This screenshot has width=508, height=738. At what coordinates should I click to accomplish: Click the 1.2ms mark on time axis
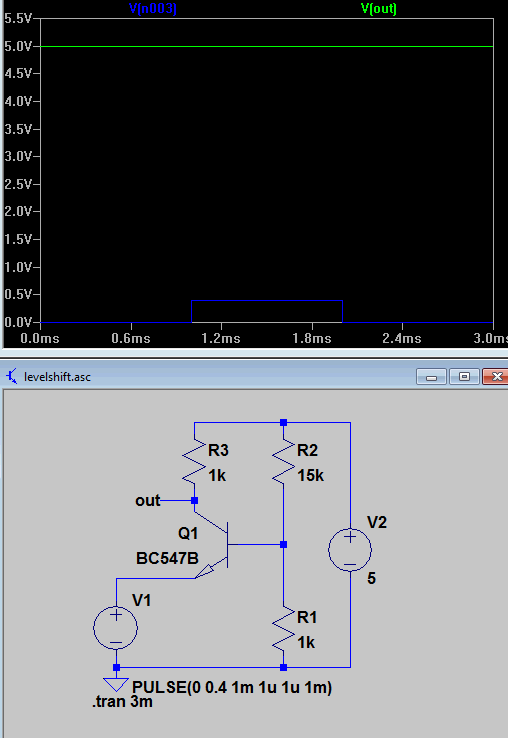click(221, 338)
